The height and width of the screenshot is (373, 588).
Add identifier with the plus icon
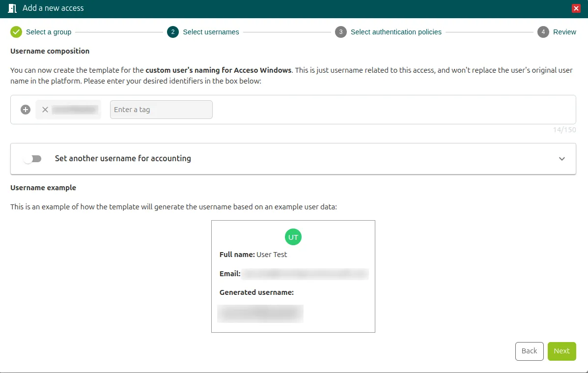(26, 110)
